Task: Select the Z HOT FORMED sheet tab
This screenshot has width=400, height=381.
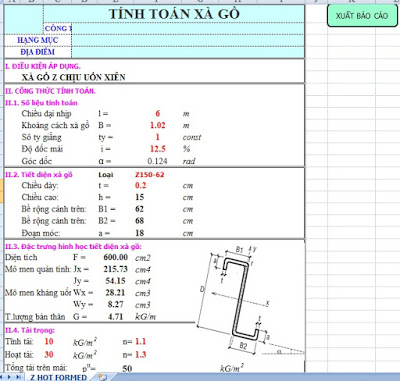Action: coord(58,377)
